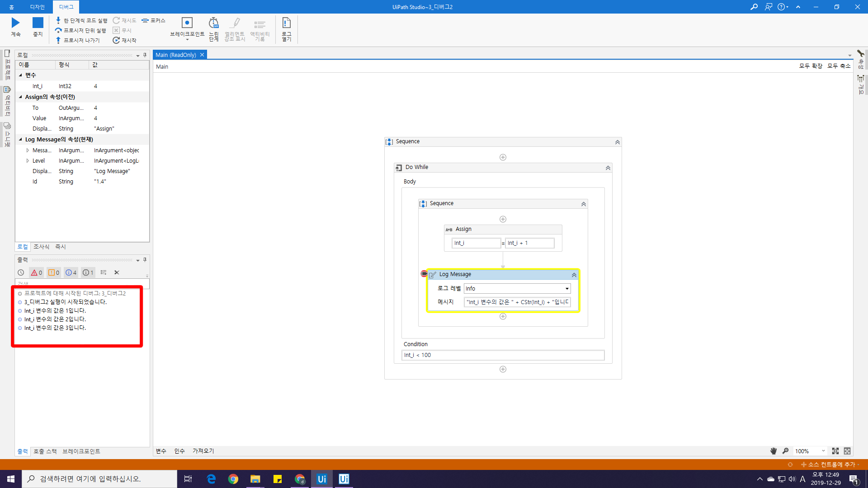Open the 호출 스택 (Call Stack) tab
Viewport: 868px width, 488px height.
[x=45, y=451]
